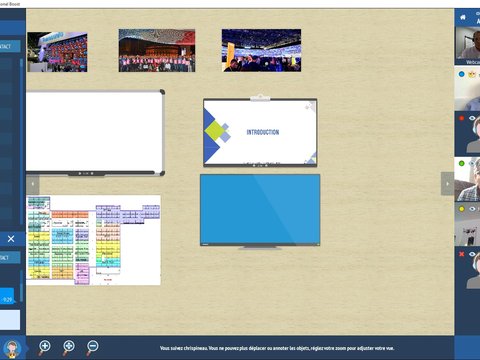This screenshot has width=480, height=360.
Task: Click the user avatar icon at bottom left
Action: 12,348
